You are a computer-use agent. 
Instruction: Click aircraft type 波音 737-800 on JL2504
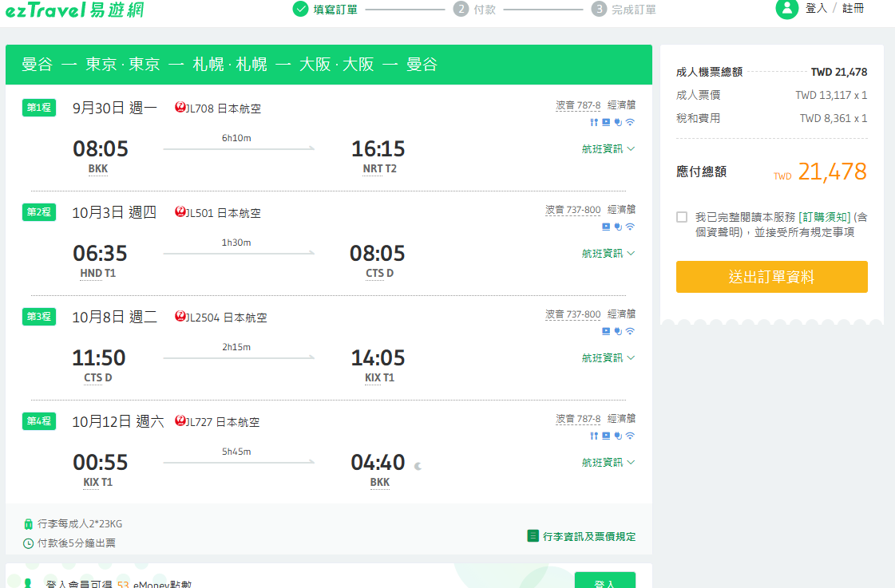pyautogui.click(x=573, y=314)
